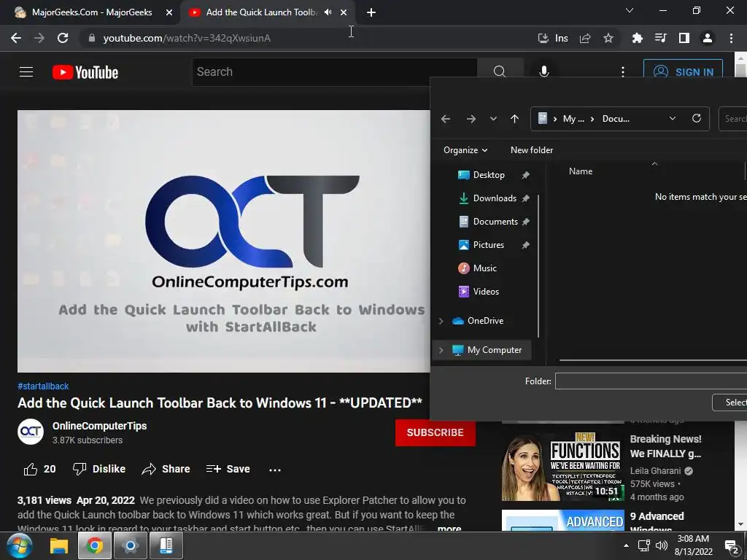This screenshot has width=747, height=560.
Task: Select Desktop in folder dialog sidebar
Action: point(489,175)
